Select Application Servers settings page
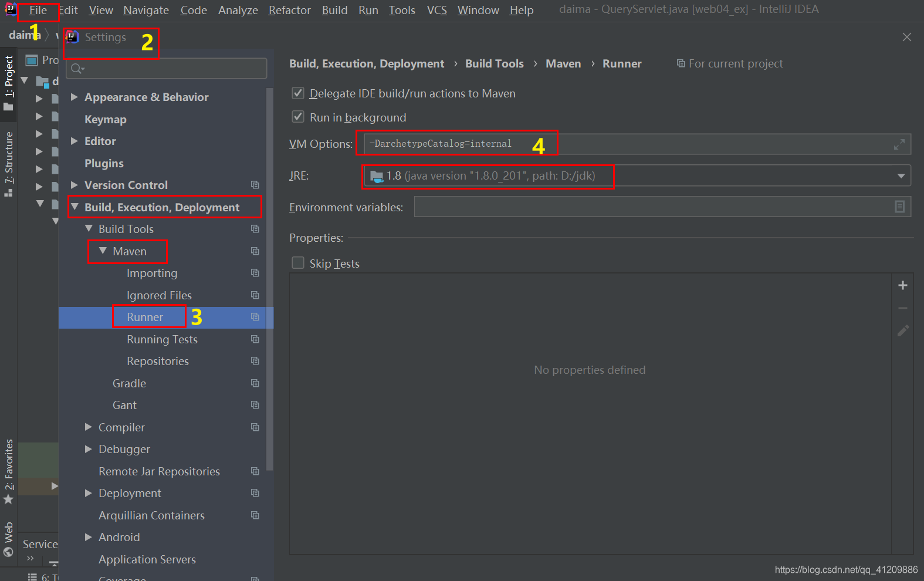924x581 pixels. (147, 559)
